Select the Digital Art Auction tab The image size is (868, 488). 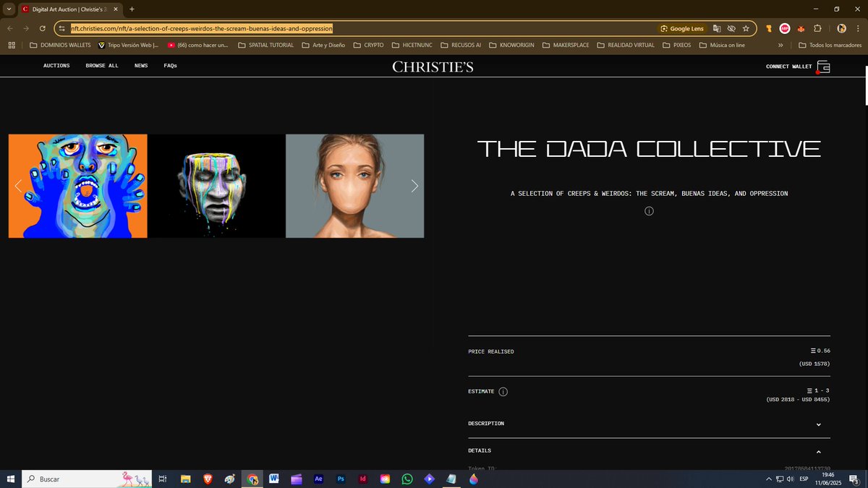(71, 9)
